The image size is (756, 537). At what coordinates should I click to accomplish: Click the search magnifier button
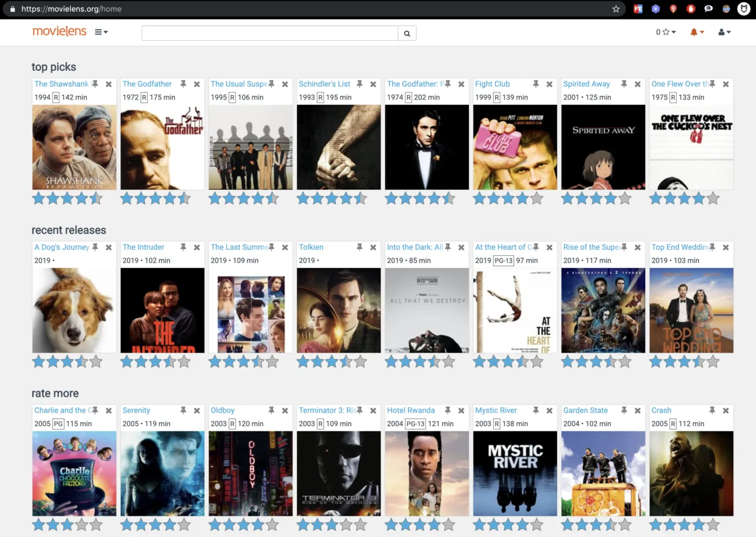(x=407, y=34)
